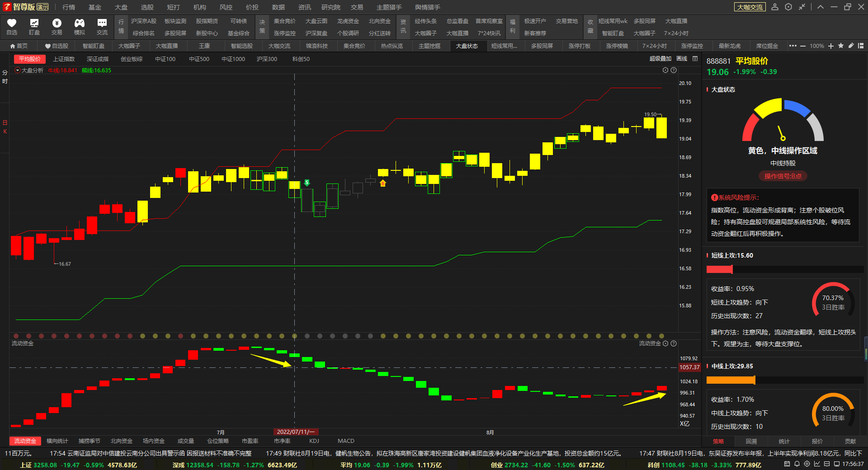868x470 pixels.
Task: Click the grid layout icon beside 画线
Action: [695, 59]
